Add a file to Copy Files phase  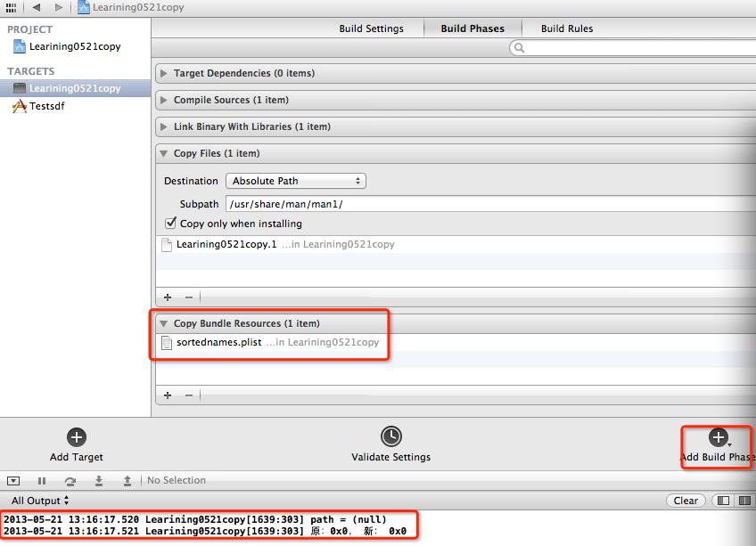(168, 297)
